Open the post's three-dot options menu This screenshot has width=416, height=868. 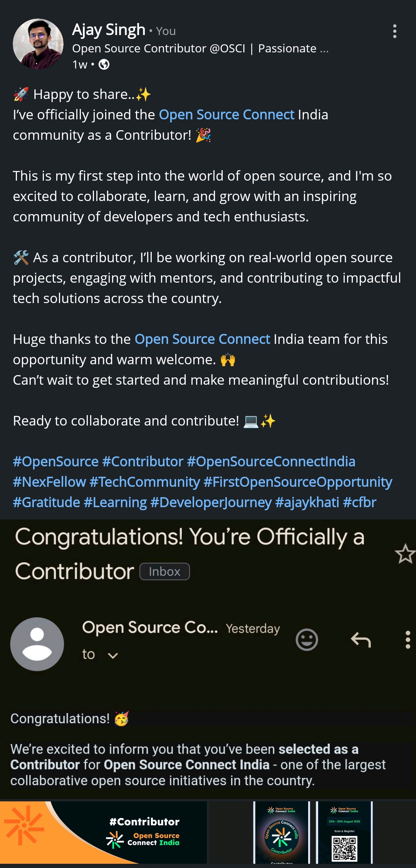click(394, 31)
